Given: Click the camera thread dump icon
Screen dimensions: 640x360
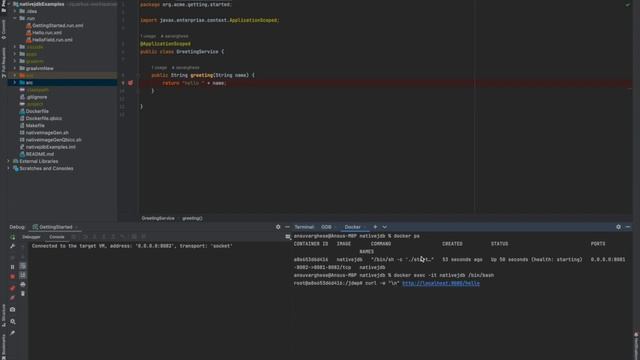Looking at the screenshot, I should [x=13, y=310].
